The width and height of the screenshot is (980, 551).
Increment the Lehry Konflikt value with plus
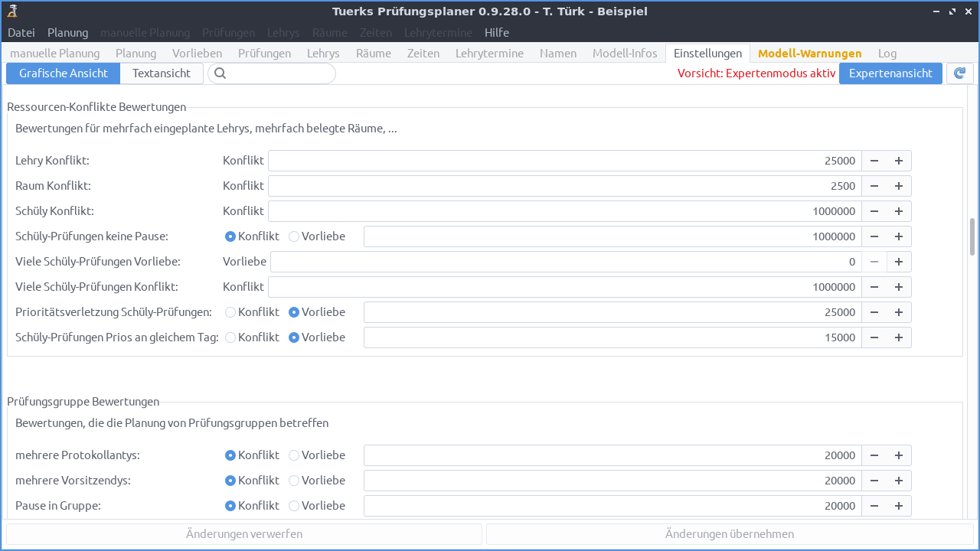click(899, 160)
